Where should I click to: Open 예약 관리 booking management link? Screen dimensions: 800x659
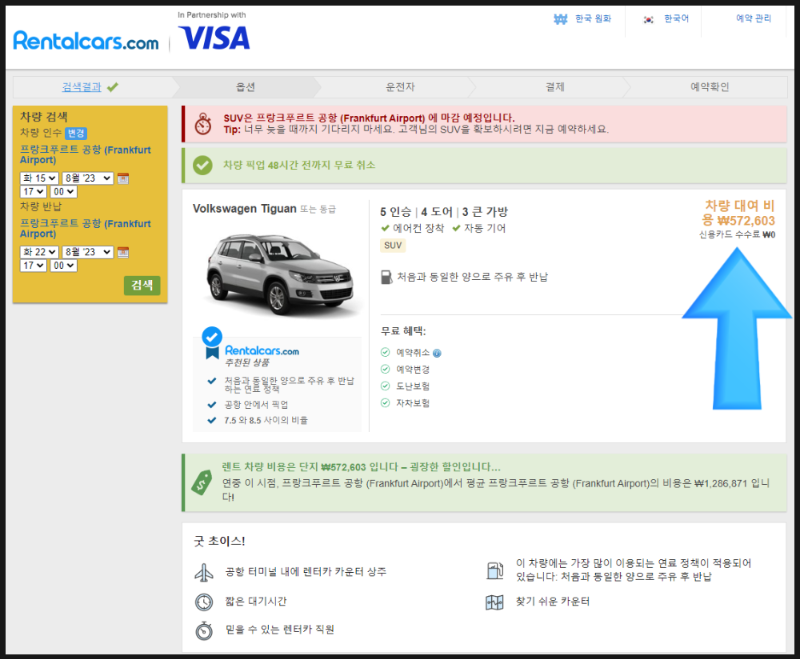(x=753, y=18)
